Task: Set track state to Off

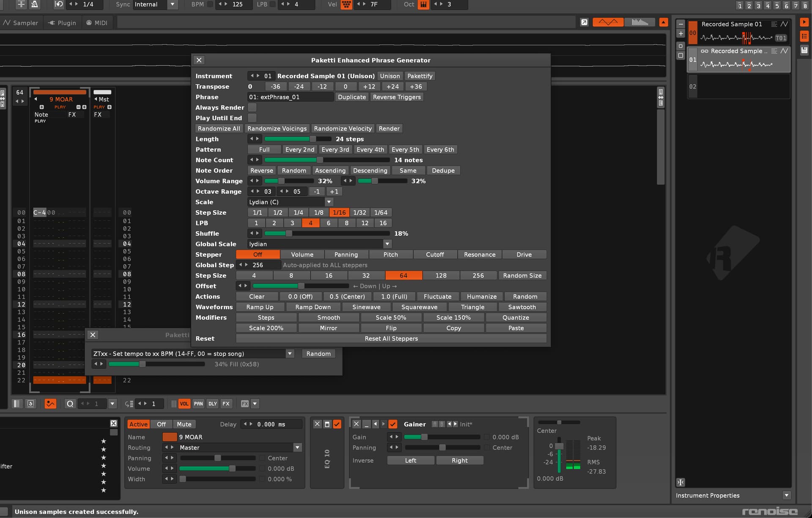Action: click(x=161, y=424)
